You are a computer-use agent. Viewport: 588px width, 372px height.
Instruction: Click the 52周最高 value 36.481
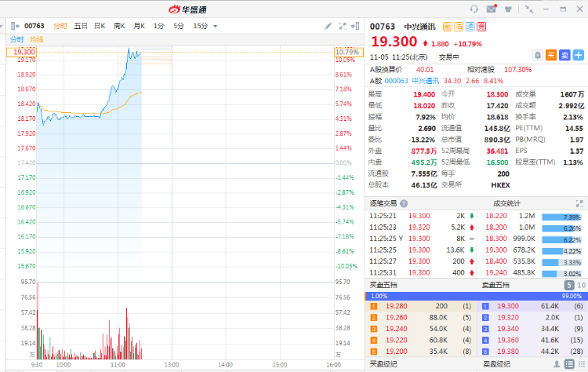pos(497,151)
